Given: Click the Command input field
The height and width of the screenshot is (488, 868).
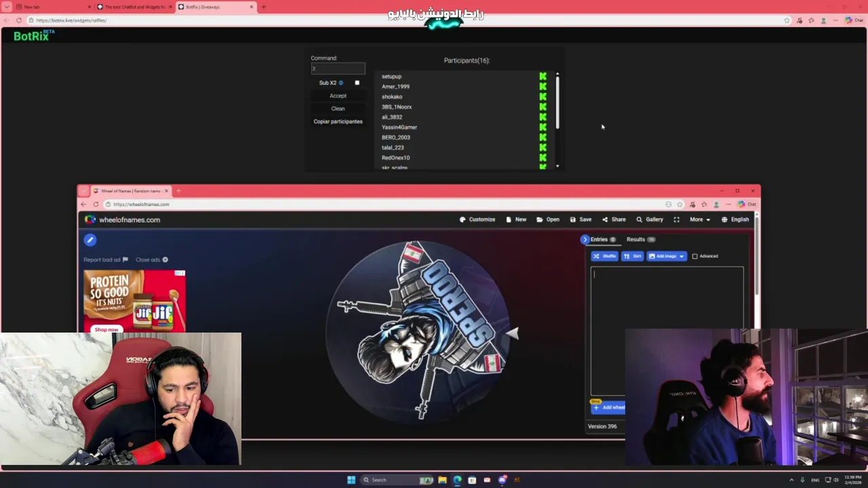Looking at the screenshot, I should coord(338,68).
